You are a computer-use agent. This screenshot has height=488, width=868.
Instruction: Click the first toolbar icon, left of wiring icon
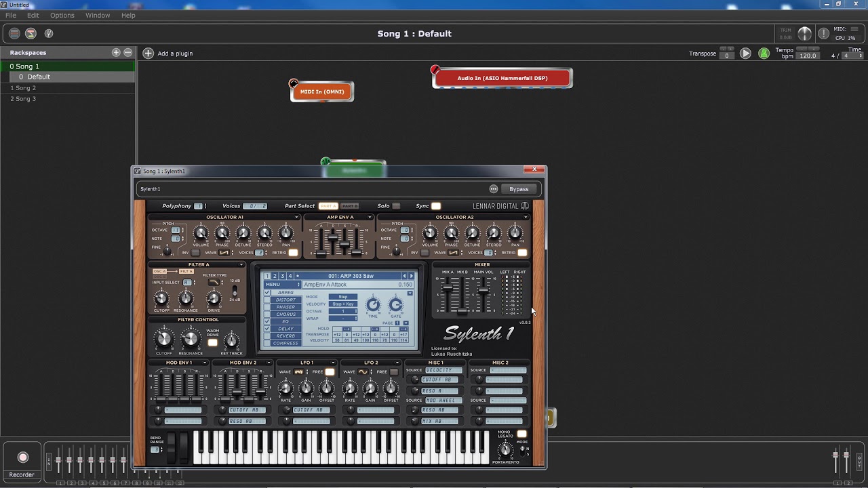(x=14, y=33)
